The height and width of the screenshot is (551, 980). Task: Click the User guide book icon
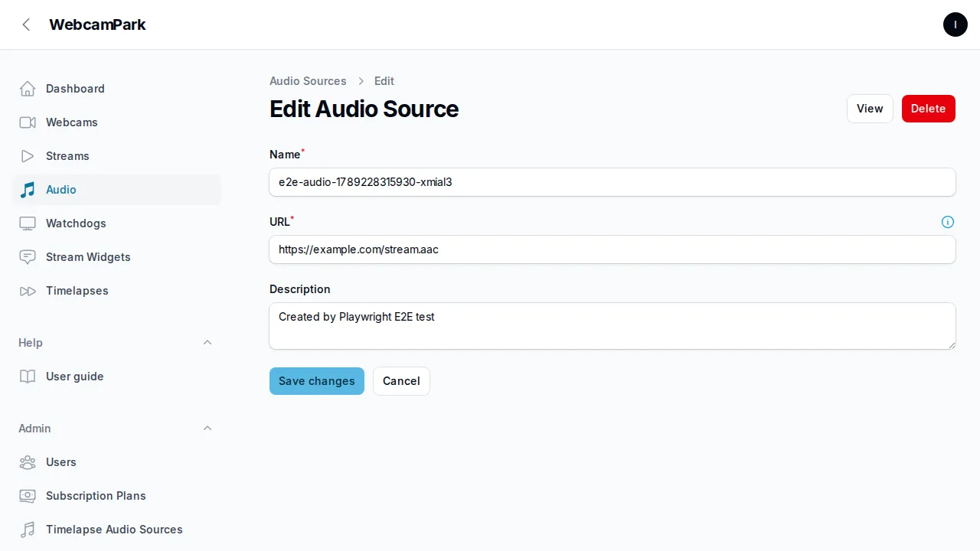28,377
